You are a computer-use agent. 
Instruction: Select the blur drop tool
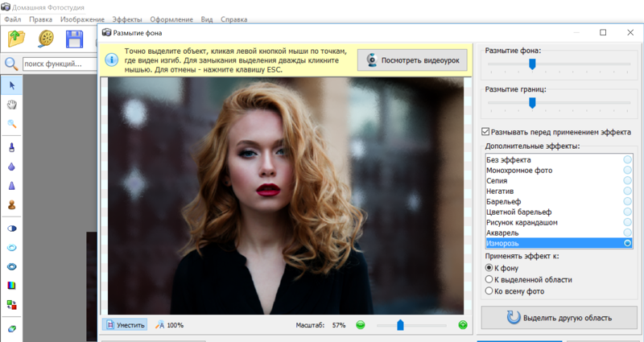(x=12, y=167)
